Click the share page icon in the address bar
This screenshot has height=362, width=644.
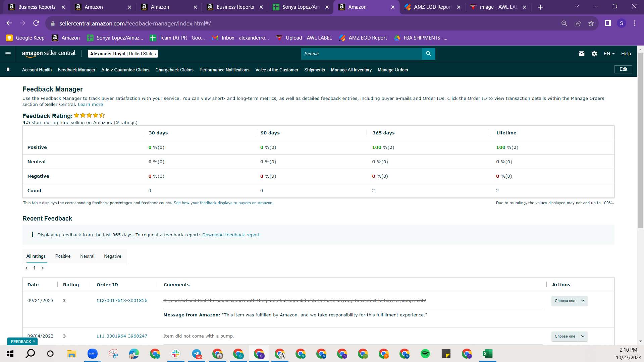[x=578, y=23]
